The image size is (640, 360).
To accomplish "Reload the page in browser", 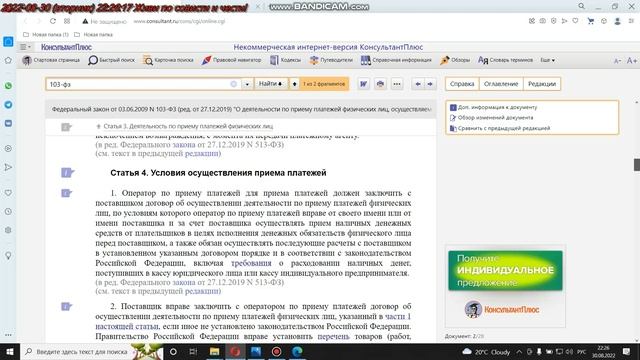I will [x=53, y=21].
